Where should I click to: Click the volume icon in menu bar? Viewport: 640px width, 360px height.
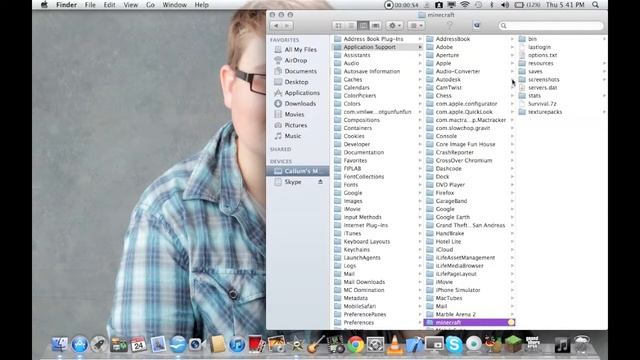point(505,5)
